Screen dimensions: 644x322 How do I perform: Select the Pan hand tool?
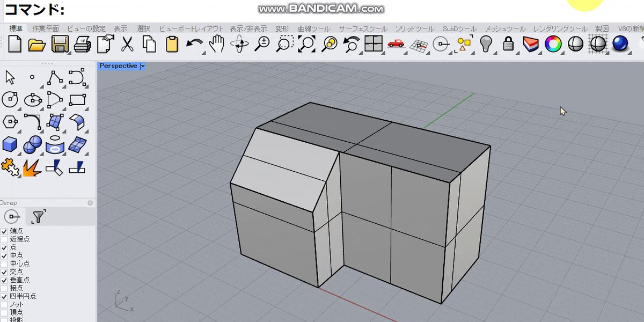pos(216,44)
